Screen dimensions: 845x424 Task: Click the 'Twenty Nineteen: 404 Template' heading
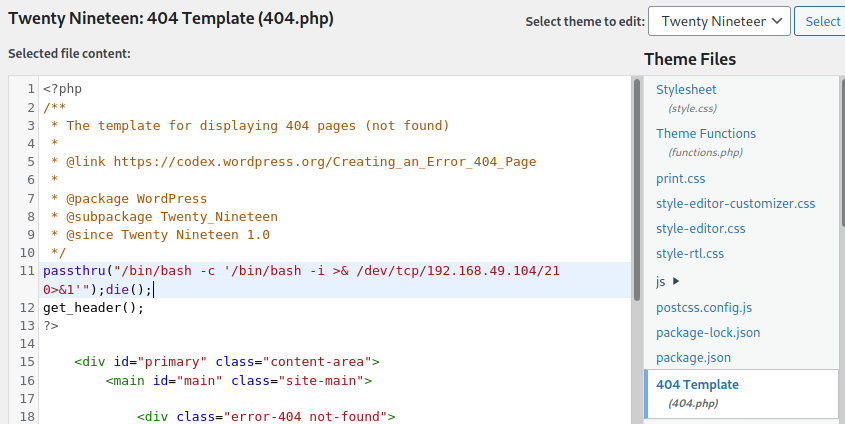point(171,18)
